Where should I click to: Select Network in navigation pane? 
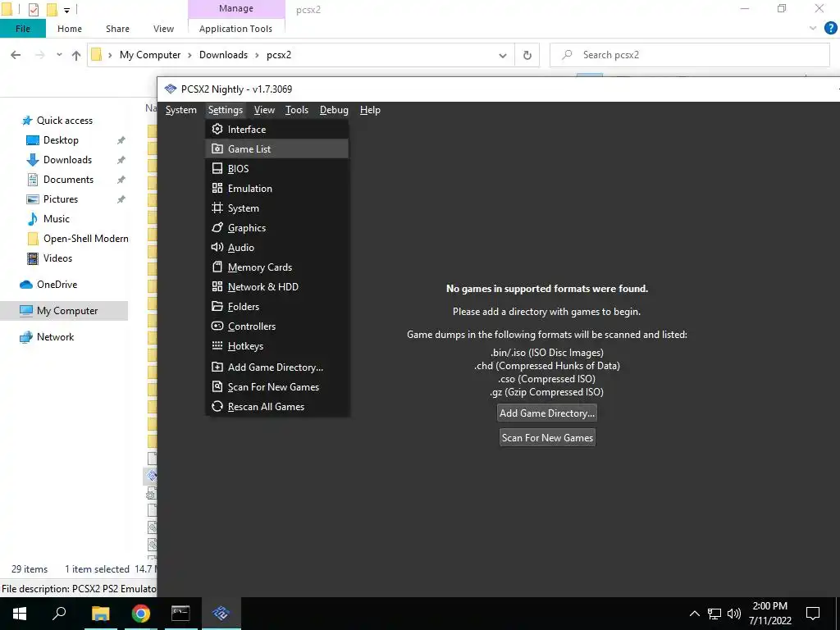(55, 337)
